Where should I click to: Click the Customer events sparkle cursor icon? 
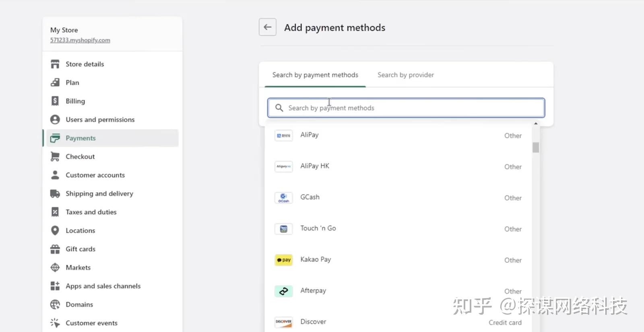pyautogui.click(x=55, y=323)
